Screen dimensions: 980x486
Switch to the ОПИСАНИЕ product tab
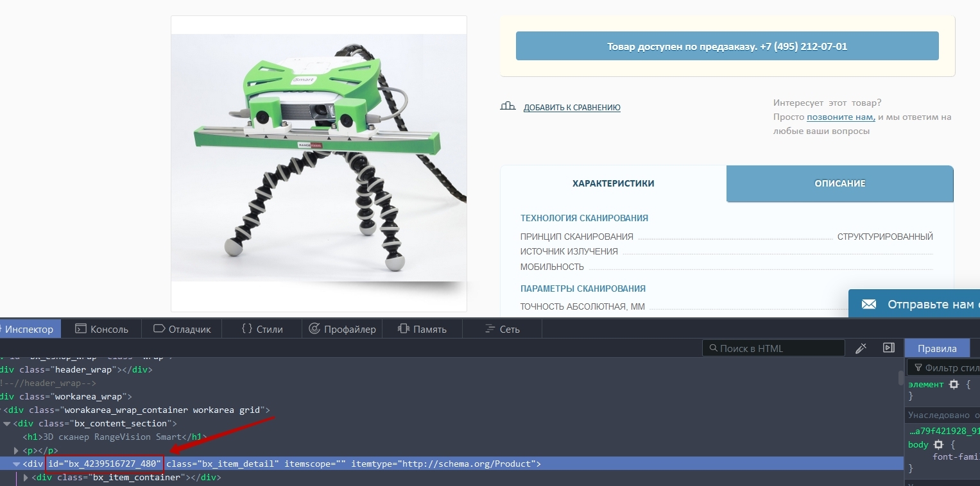[840, 183]
